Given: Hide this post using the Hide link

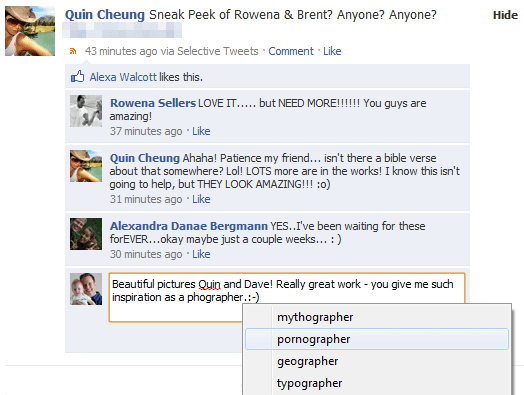Looking at the screenshot, I should coord(505,15).
